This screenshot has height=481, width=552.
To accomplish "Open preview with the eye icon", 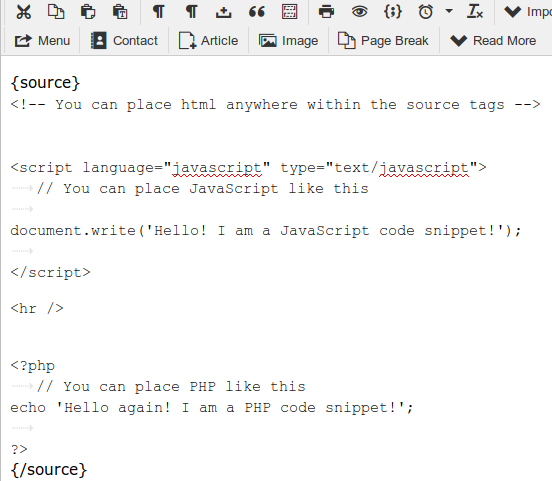I will click(359, 12).
